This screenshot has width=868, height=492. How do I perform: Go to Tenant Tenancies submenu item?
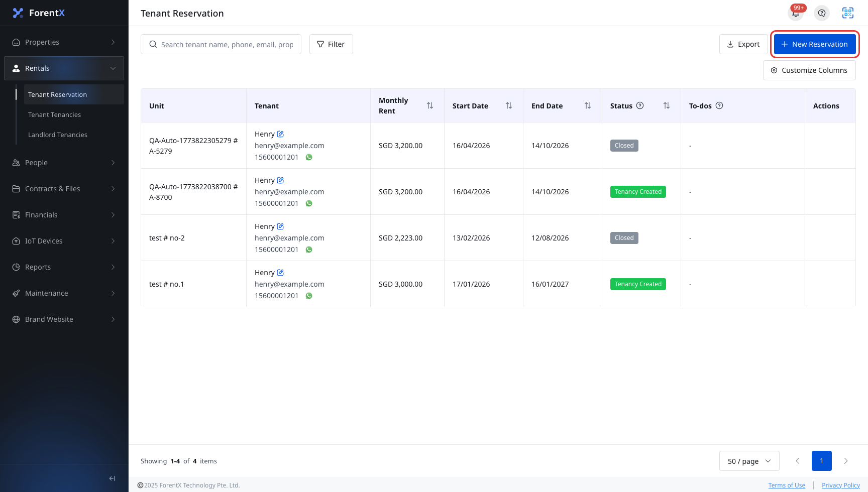pyautogui.click(x=74, y=114)
